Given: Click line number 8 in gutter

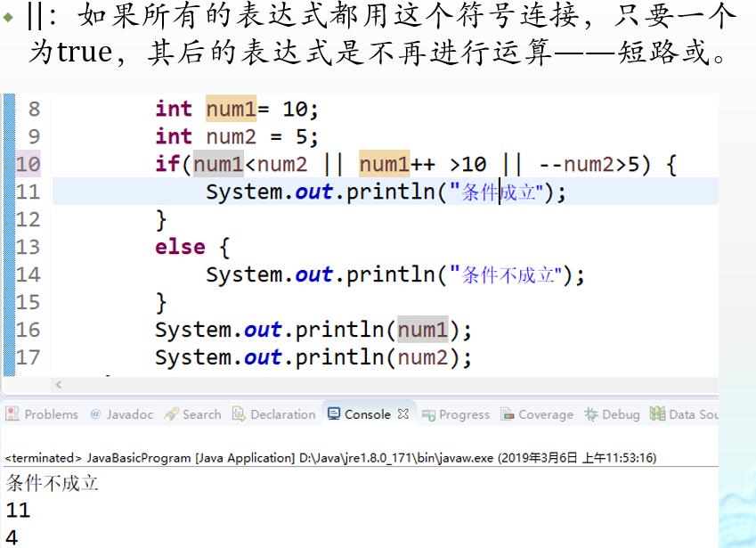Looking at the screenshot, I should (34, 109).
